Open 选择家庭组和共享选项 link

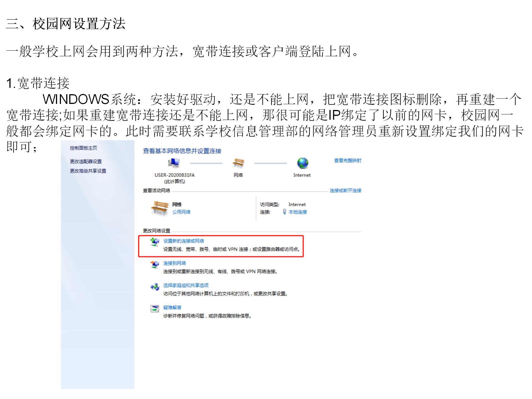point(186,285)
